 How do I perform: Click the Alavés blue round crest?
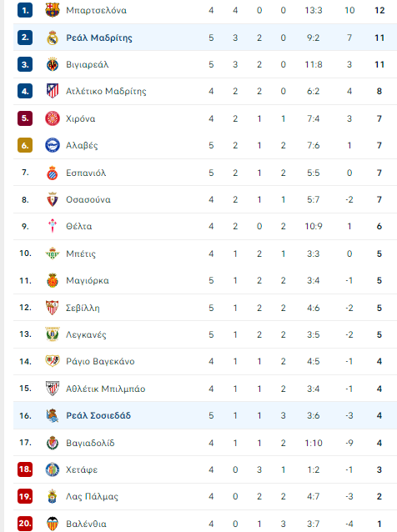[53, 145]
